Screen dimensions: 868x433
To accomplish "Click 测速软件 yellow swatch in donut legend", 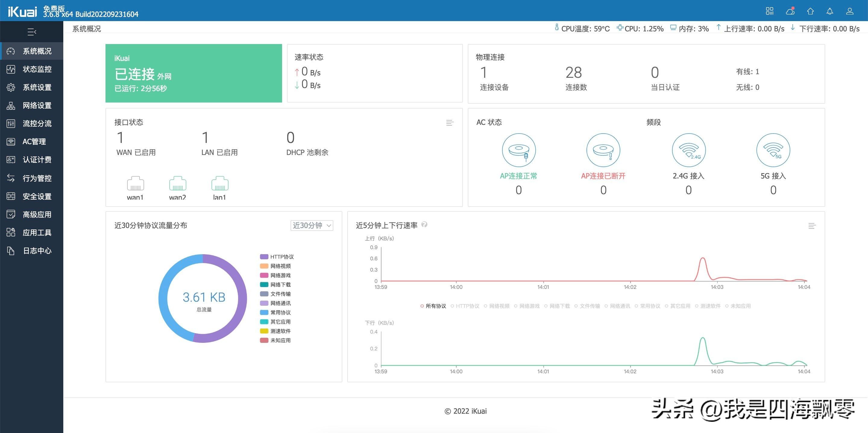I will tap(264, 331).
